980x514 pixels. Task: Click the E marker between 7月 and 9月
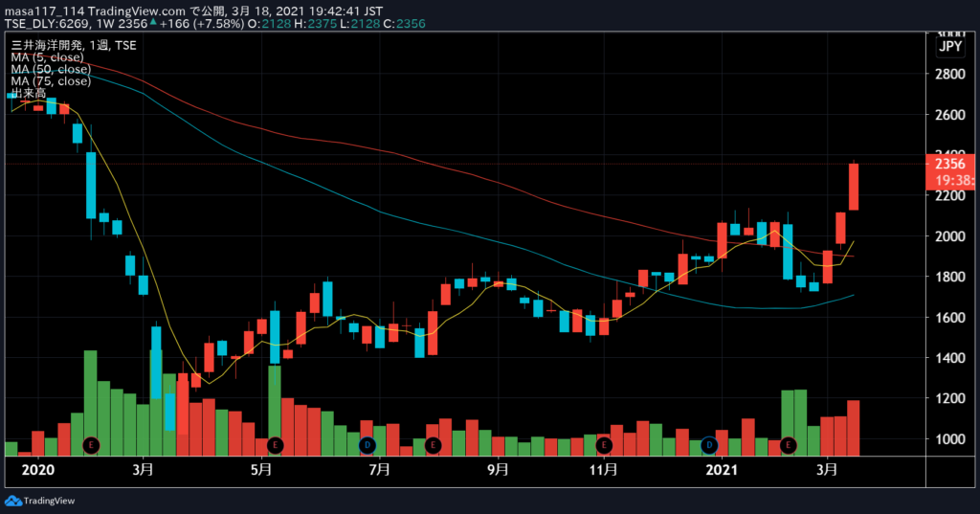click(x=434, y=445)
